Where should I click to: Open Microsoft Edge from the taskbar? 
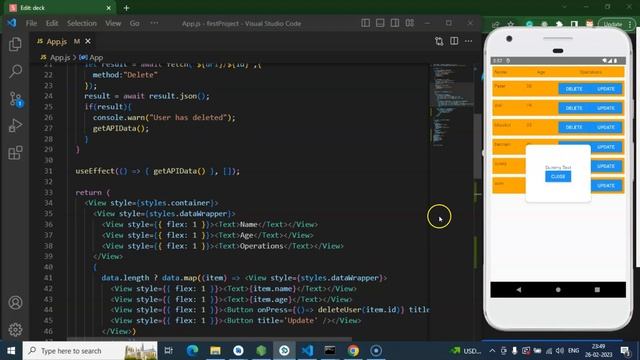[x=192, y=351]
